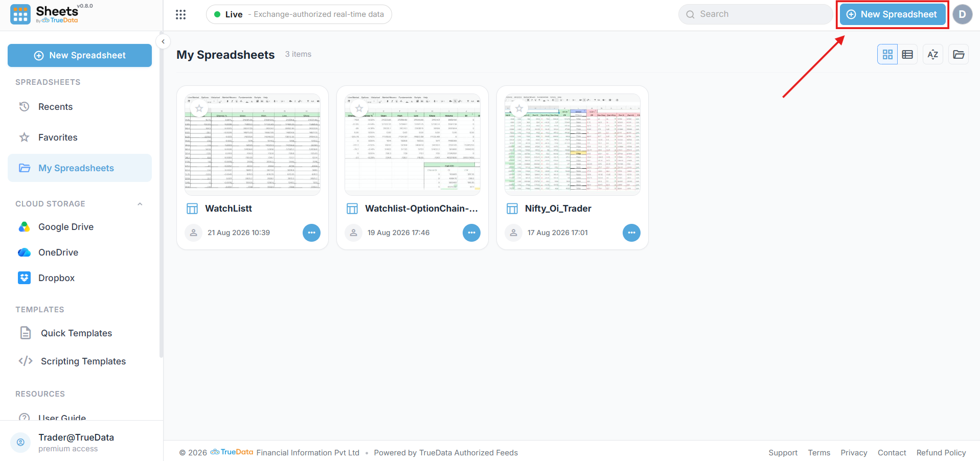This screenshot has width=980, height=461.
Task: Open the Privacy footer link
Action: (854, 453)
